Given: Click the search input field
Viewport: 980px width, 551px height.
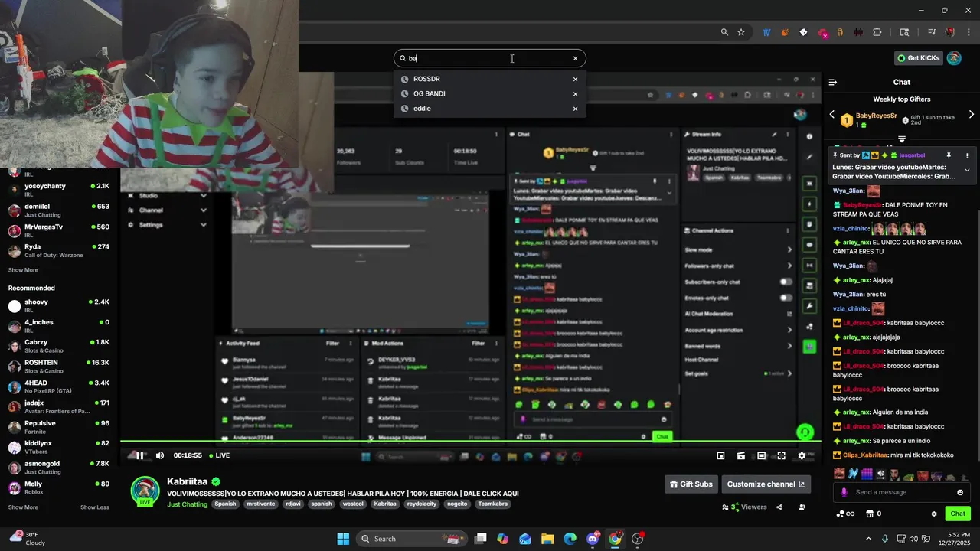Looking at the screenshot, I should (490, 58).
